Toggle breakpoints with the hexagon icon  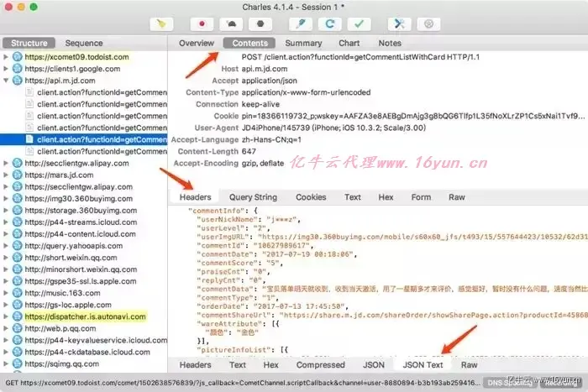260,24
